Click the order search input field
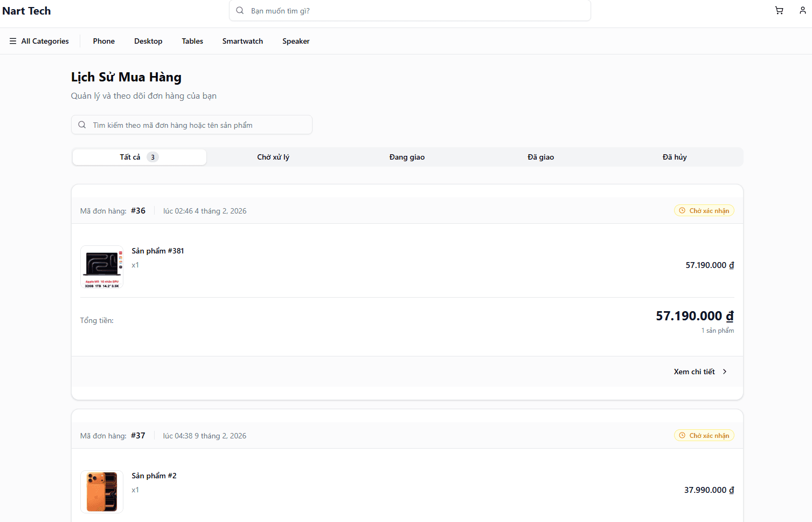 tap(192, 125)
